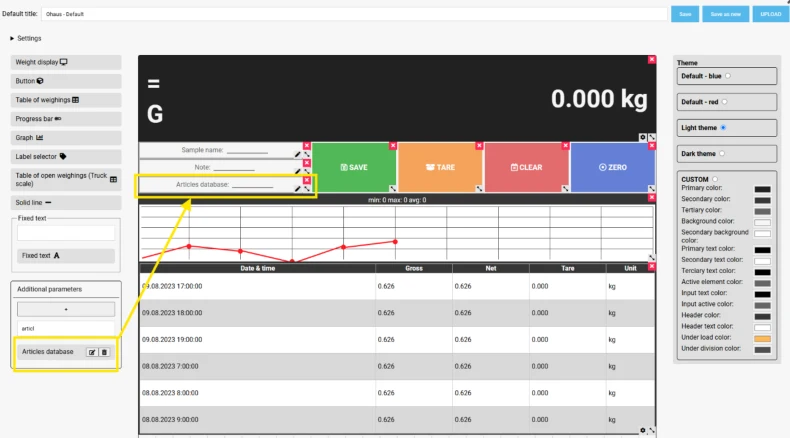
Task: Remove the graph widget with its red X
Action: pyautogui.click(x=651, y=198)
